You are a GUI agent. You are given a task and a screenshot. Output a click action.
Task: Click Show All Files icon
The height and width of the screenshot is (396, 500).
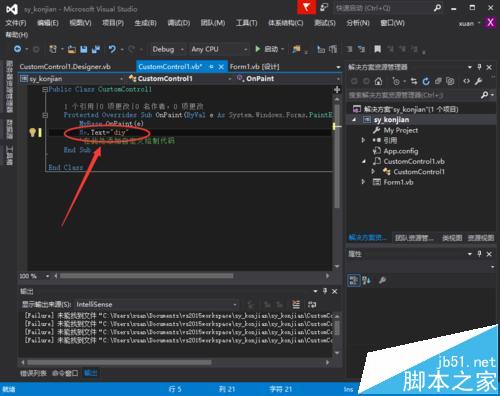(450, 81)
